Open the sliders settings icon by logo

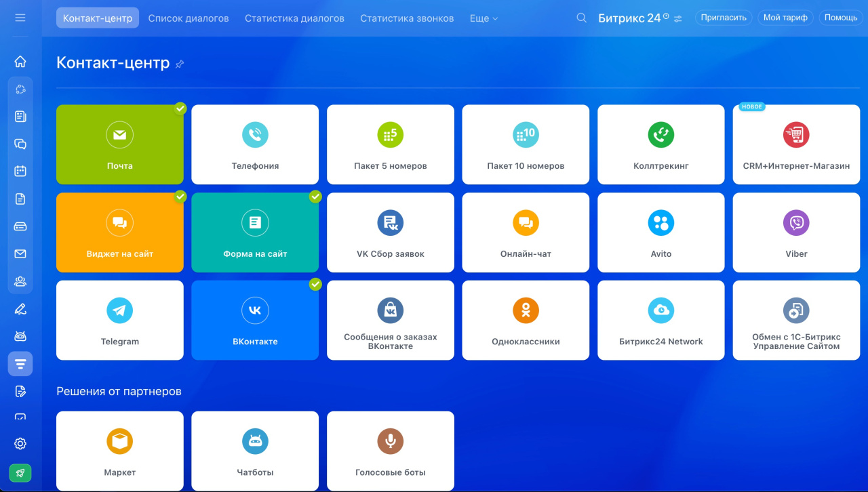tap(678, 18)
